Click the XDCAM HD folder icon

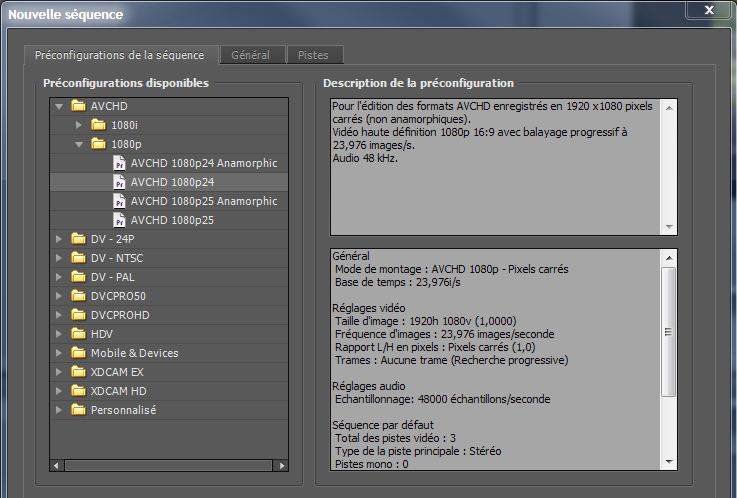(78, 391)
